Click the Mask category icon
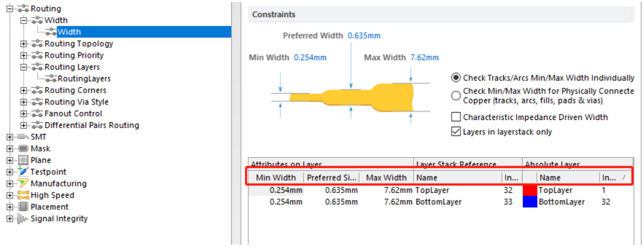The image size is (644, 249). (23, 149)
